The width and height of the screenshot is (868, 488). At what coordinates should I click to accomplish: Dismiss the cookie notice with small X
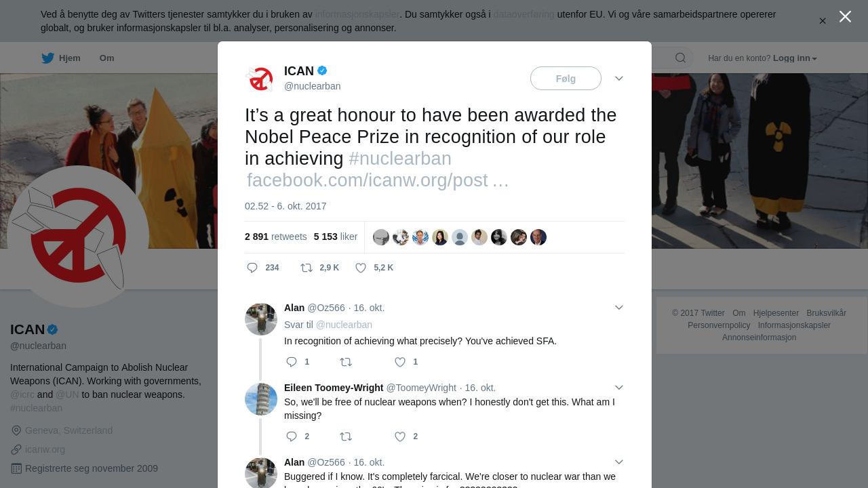(823, 21)
